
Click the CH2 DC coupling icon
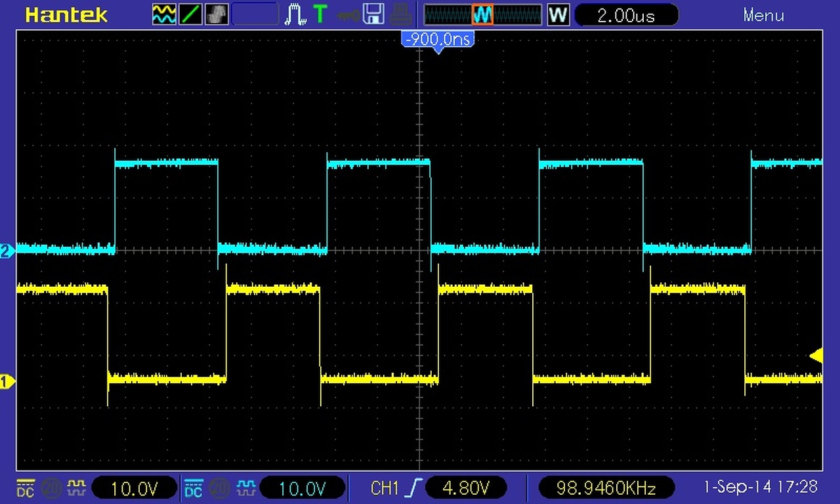194,488
